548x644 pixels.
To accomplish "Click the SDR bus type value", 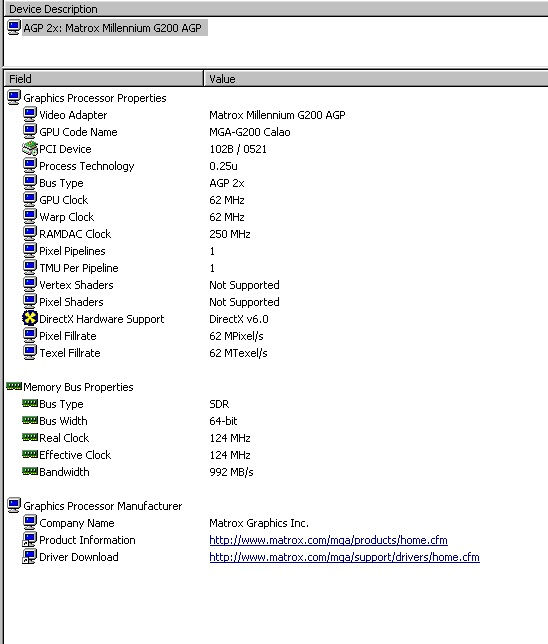I will pos(219,404).
